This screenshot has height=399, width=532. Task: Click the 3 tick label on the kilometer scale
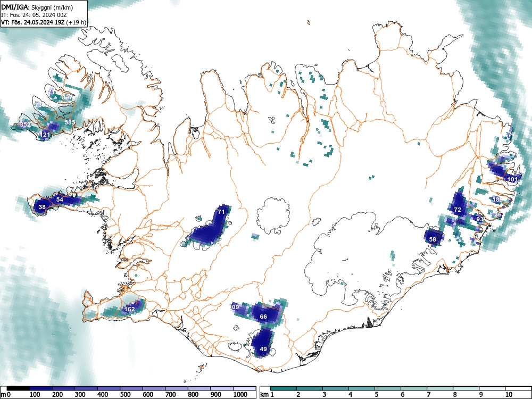click(324, 395)
